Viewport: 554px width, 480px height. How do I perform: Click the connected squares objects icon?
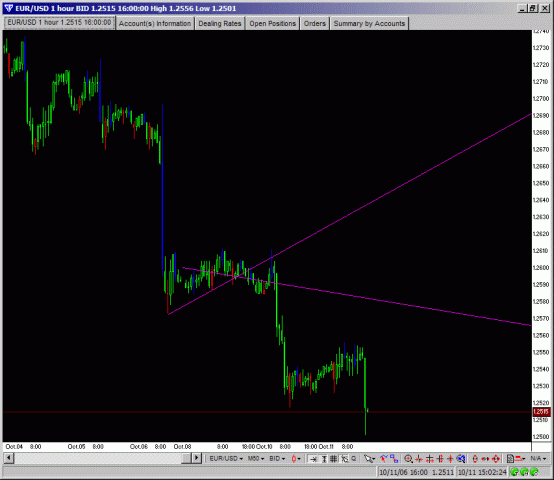pos(394,458)
